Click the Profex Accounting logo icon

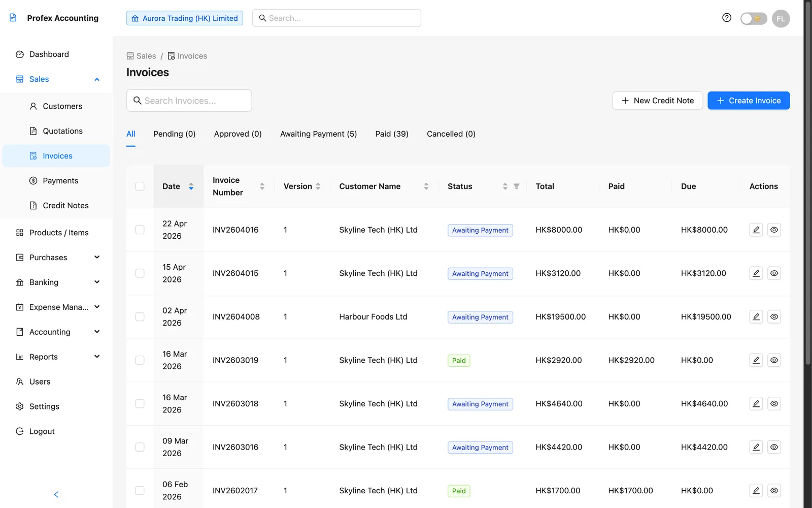point(13,18)
